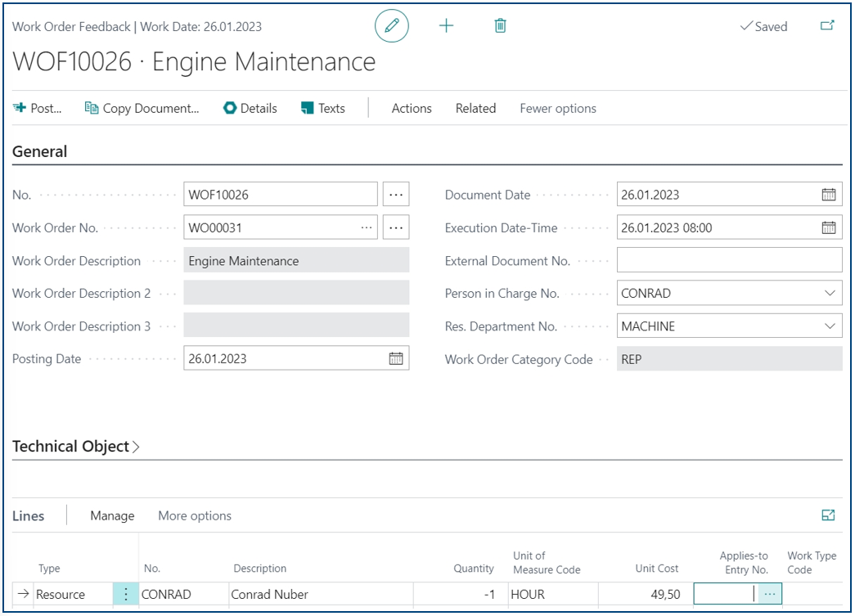Image resolution: width=855 pixels, height=616 pixels.
Task: Click the Work Order Description field Engine Maintenance
Action: [x=296, y=261]
